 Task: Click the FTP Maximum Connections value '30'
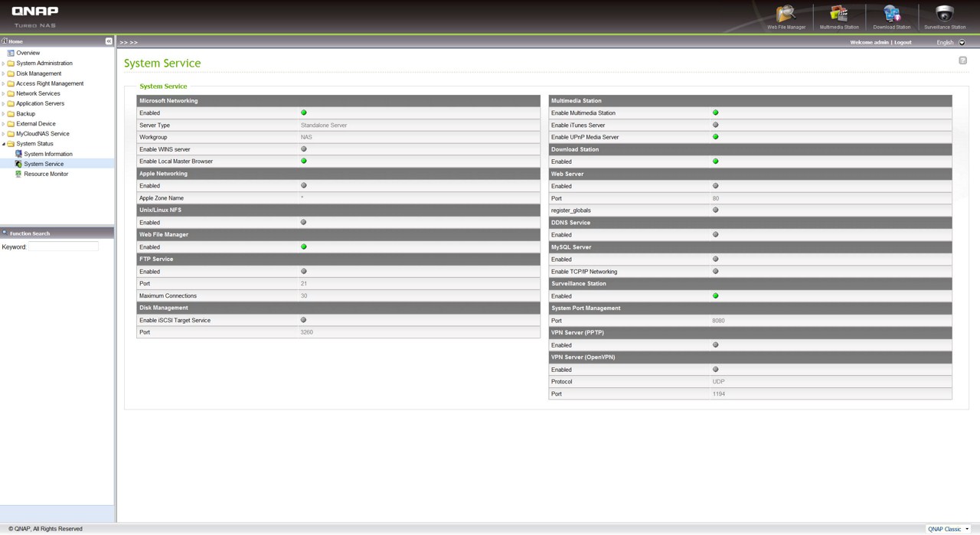304,295
